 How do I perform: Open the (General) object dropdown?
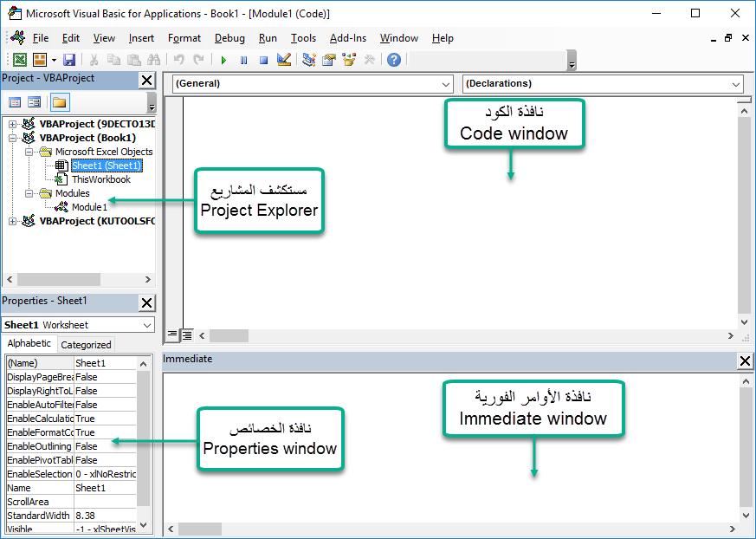(446, 84)
